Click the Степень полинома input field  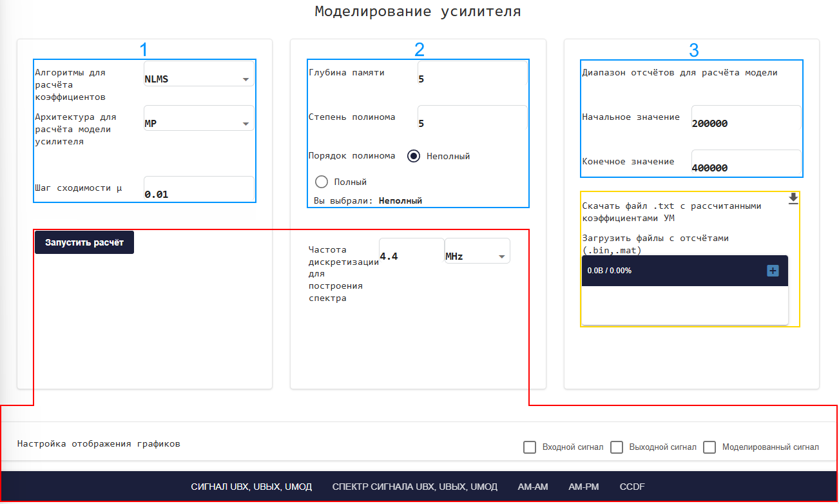472,118
